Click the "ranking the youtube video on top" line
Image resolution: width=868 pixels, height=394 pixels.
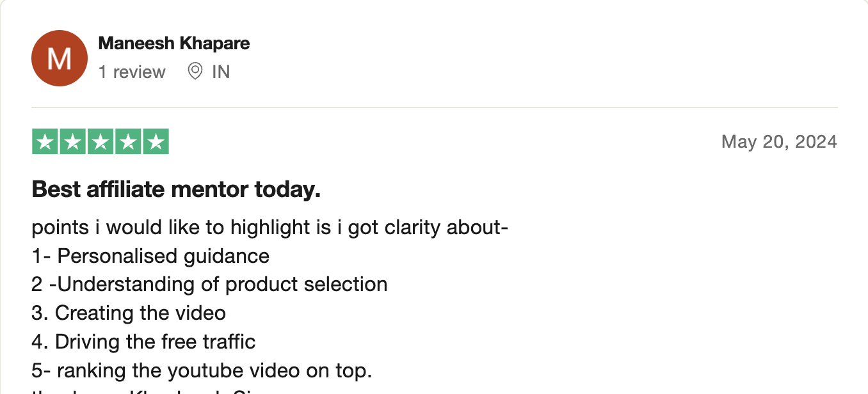coord(202,370)
